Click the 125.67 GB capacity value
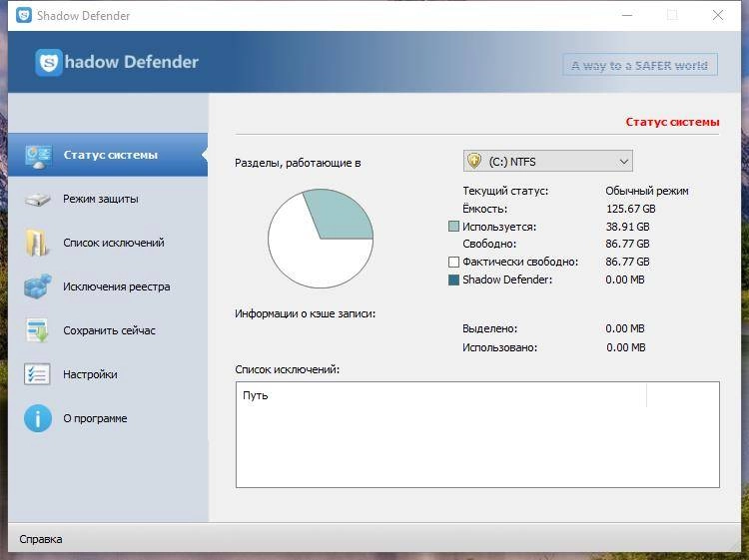Image resolution: width=749 pixels, height=560 pixels. pos(630,209)
